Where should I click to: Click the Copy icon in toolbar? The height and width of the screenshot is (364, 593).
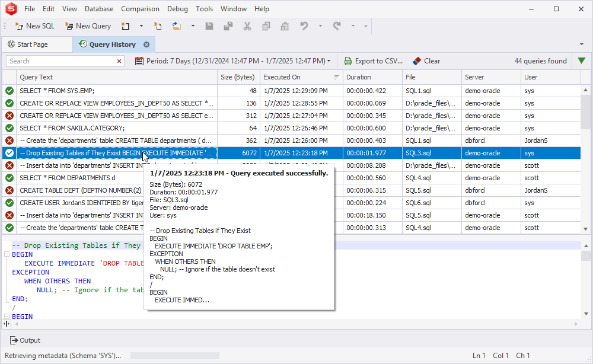[266, 26]
